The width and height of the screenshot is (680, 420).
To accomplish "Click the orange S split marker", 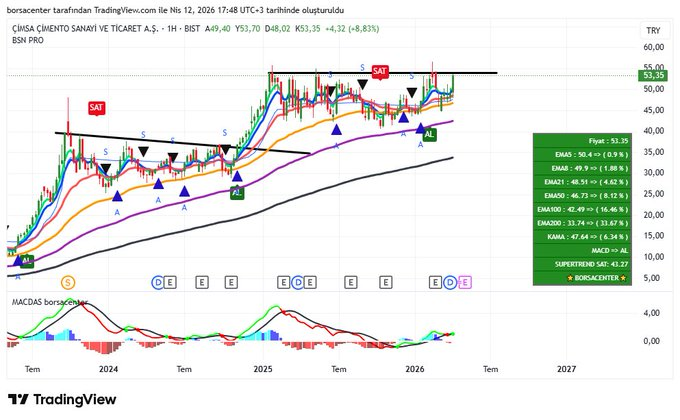I will tap(68, 283).
